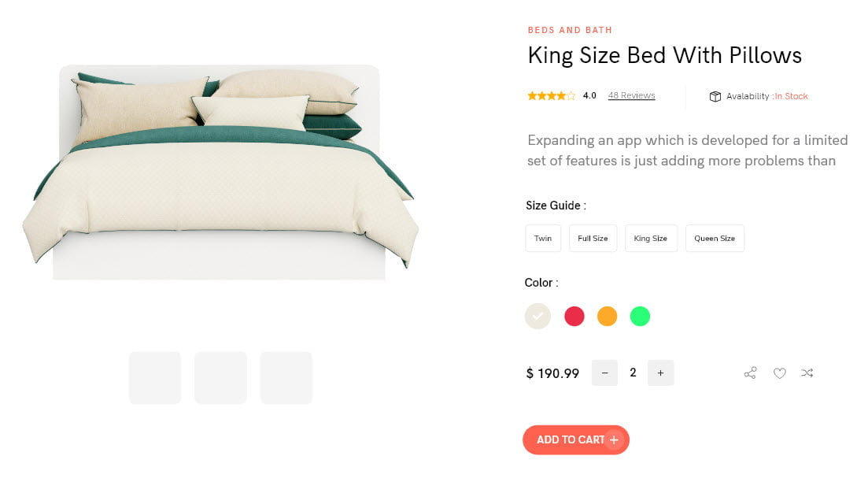Screen dimensions: 868x482
Task: Open the Beds and Bath category
Action: click(x=570, y=31)
